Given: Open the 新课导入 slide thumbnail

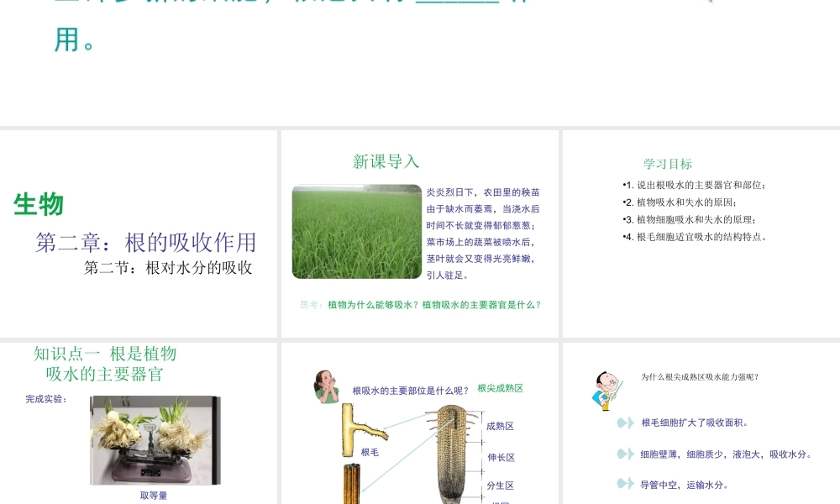Looking at the screenshot, I should (x=419, y=234).
